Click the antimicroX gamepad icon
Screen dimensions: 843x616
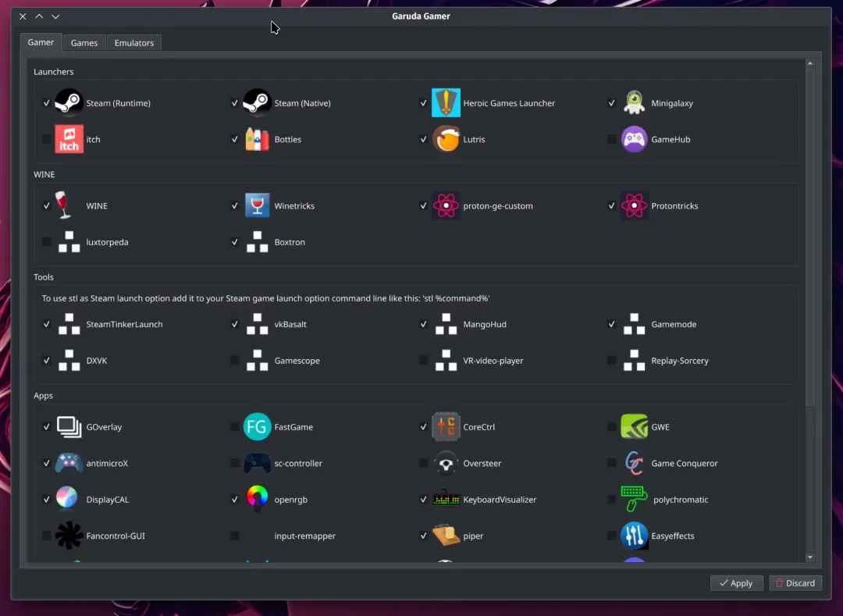tap(69, 463)
